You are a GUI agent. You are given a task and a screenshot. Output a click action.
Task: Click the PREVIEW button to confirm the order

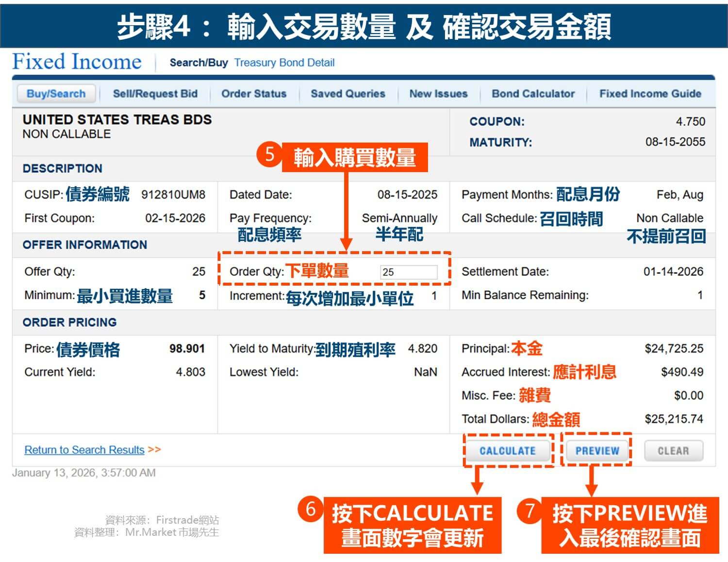tap(597, 450)
